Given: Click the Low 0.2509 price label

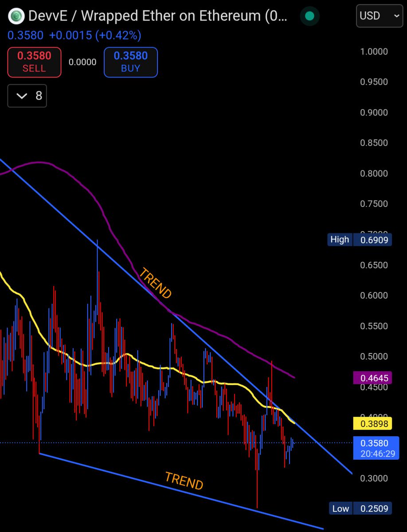Looking at the screenshot, I should point(360,508).
